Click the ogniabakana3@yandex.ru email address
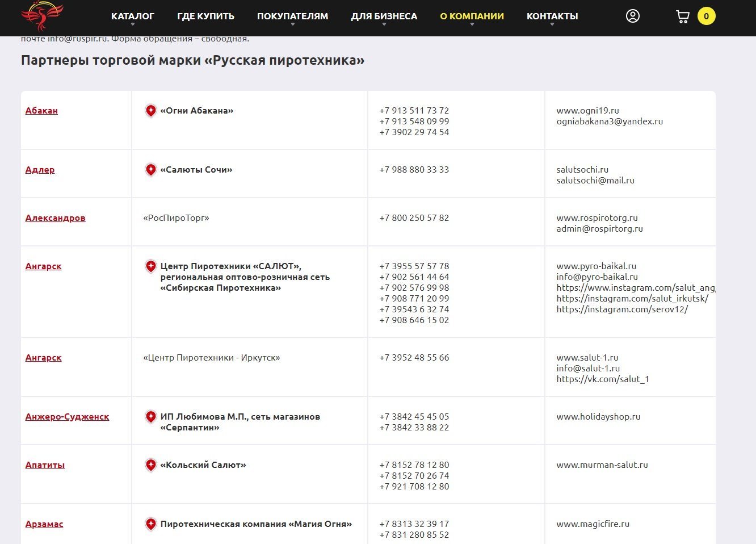 coord(610,122)
